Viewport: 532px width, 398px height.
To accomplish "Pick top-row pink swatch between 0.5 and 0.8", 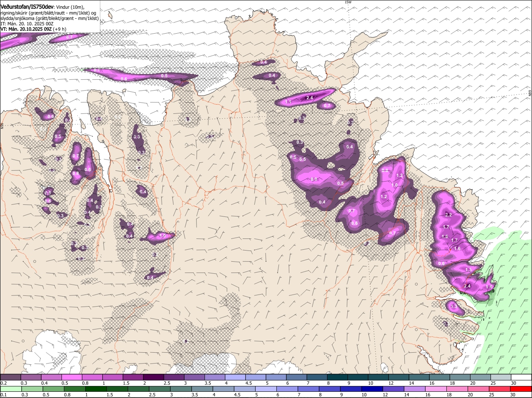I will pos(71,377).
